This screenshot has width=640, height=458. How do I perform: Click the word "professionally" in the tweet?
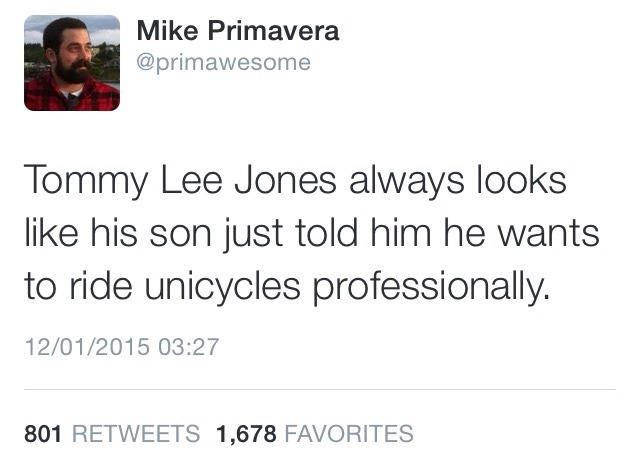point(432,287)
